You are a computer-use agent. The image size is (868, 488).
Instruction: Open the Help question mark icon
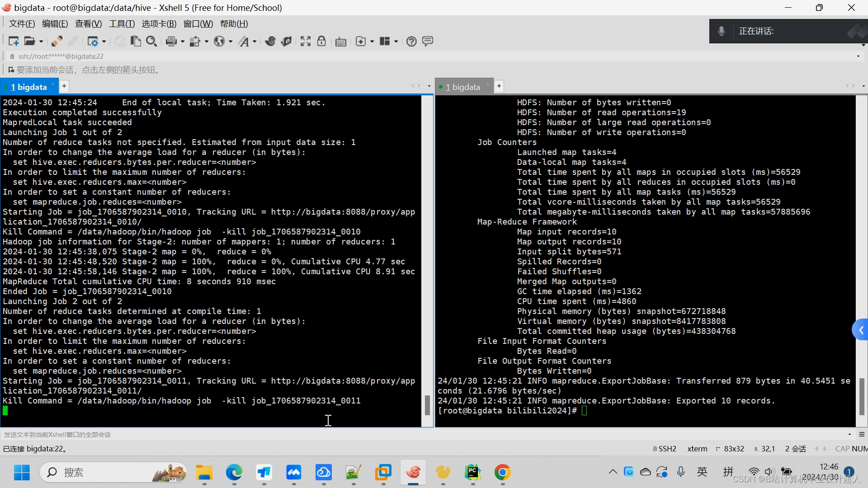[x=411, y=41]
